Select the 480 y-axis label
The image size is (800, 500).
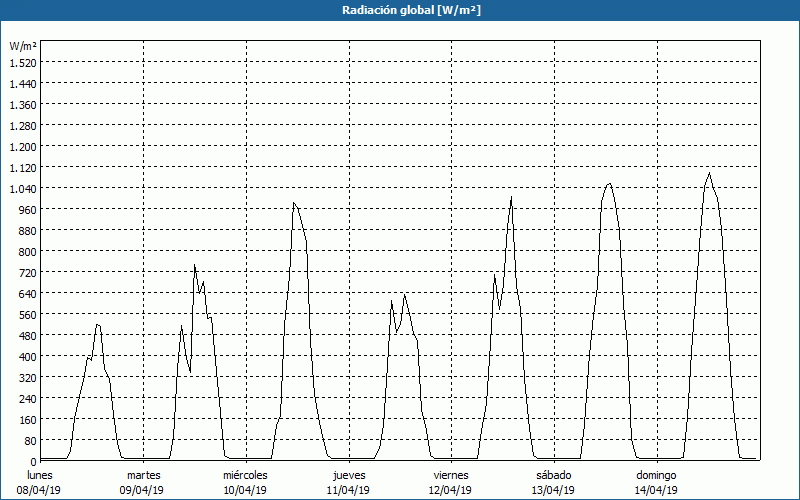tap(29, 336)
